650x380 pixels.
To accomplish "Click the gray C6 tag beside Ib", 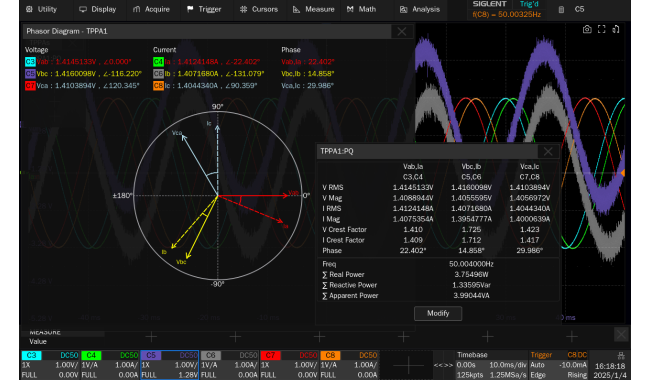I will point(158,74).
